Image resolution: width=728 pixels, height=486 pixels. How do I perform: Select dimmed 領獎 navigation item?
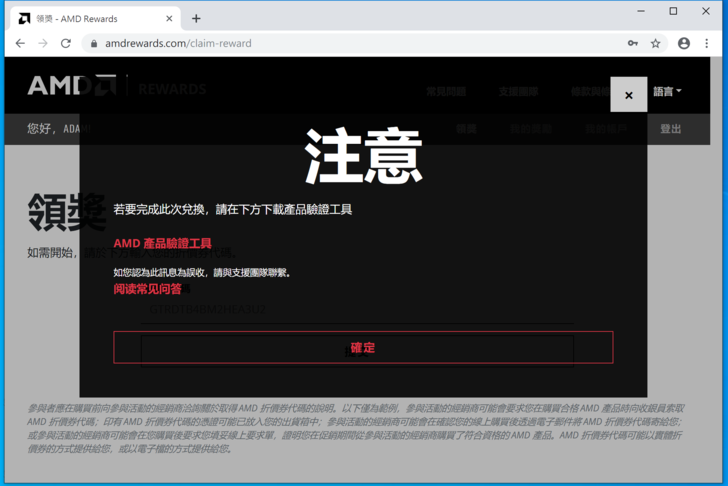466,129
